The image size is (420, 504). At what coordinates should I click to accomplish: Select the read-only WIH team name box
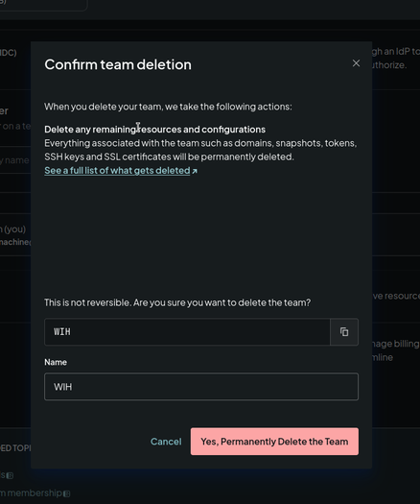(x=187, y=332)
